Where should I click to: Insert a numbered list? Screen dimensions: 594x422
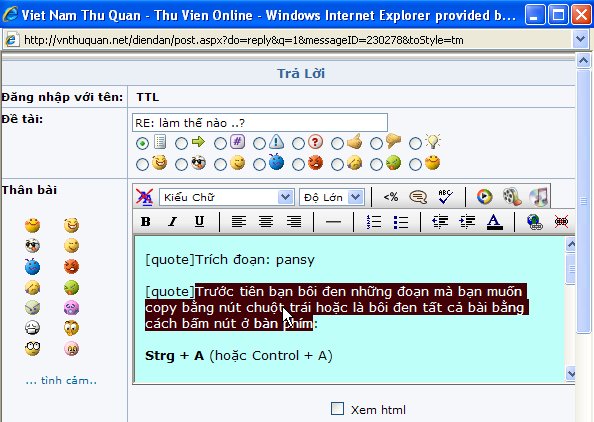coord(374,222)
